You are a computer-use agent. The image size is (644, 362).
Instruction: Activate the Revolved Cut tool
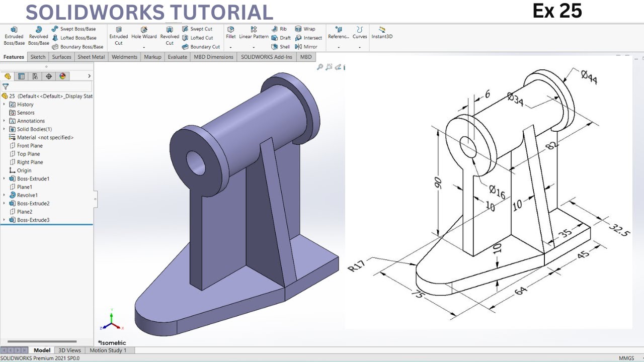[x=170, y=36]
